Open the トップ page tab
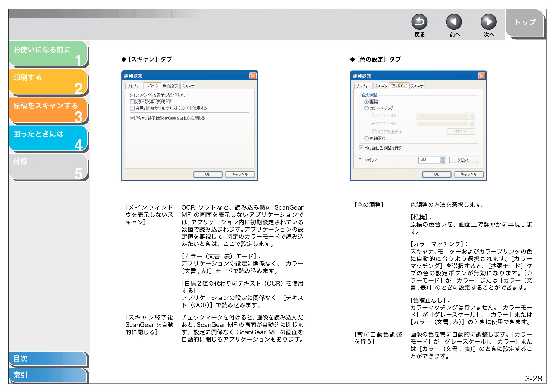Viewport: 554px width, 392px height. tap(525, 23)
